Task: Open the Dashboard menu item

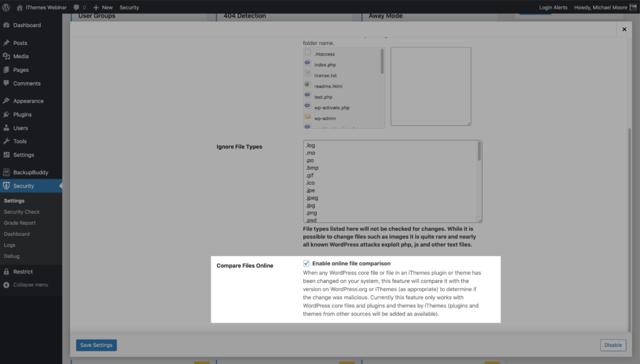Action: (x=31, y=25)
